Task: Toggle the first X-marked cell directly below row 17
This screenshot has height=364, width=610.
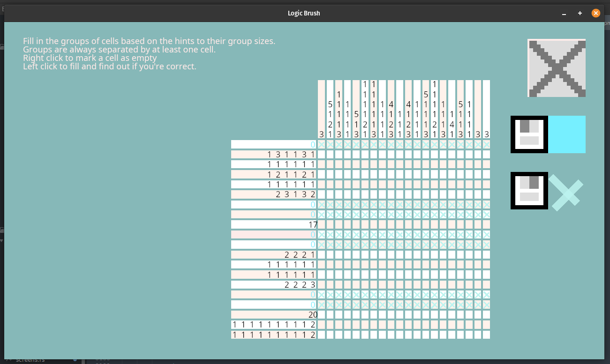Action: pos(321,235)
